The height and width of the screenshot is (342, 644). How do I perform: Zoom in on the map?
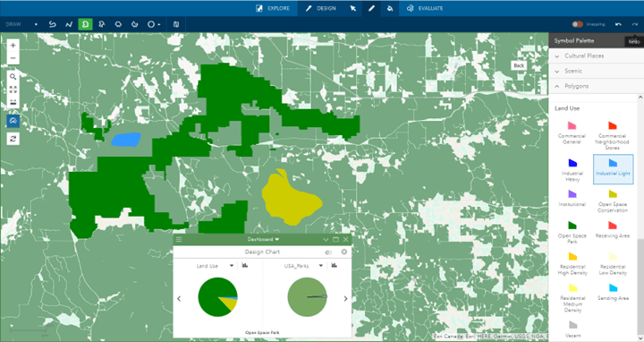tap(13, 46)
